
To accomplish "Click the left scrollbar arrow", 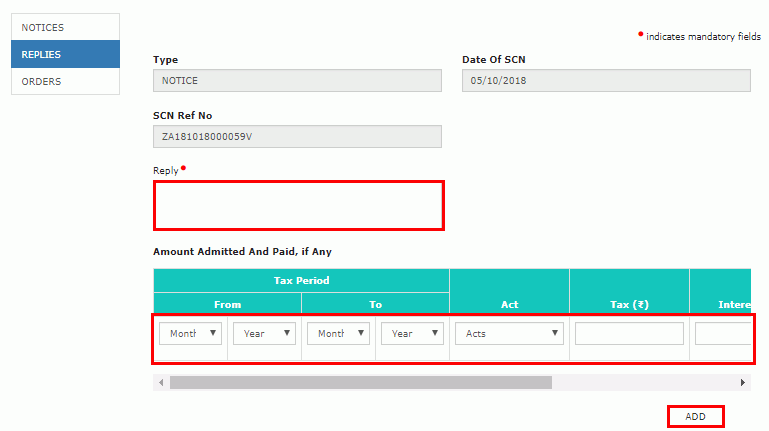I will coord(161,382).
